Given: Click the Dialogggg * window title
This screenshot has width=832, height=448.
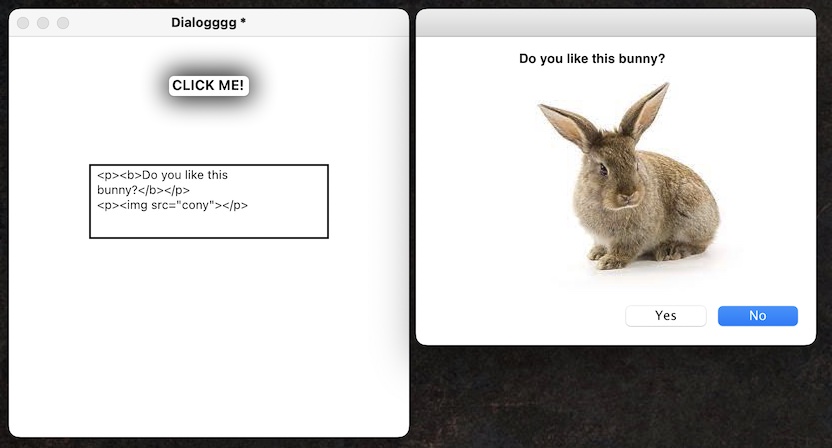Looking at the screenshot, I should [x=209, y=23].
